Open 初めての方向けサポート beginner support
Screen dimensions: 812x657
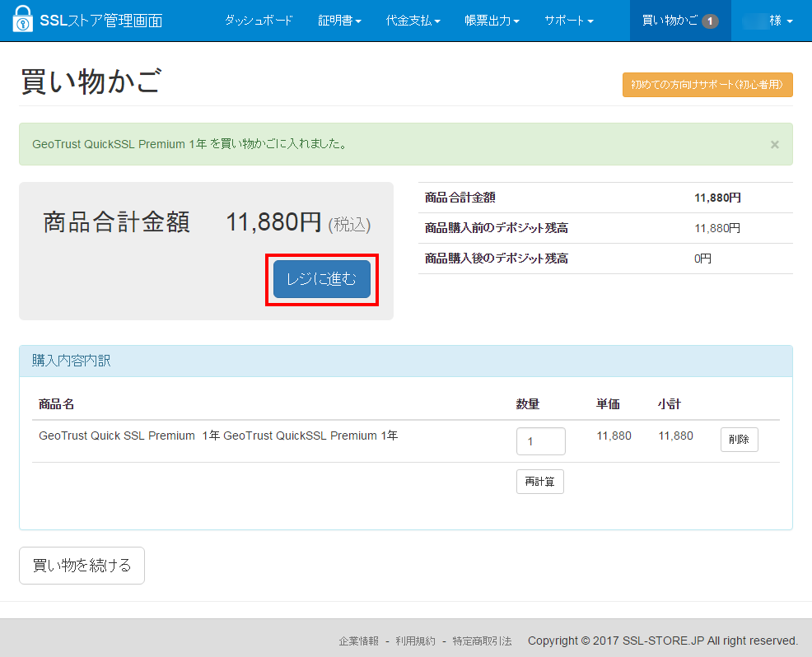coord(707,85)
